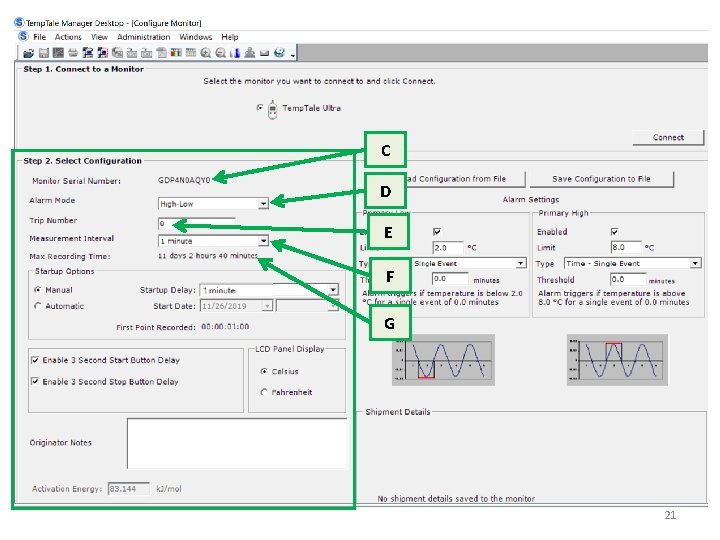Image resolution: width=720 pixels, height=540 pixels.
Task: Open the Administration menu
Action: (x=143, y=37)
